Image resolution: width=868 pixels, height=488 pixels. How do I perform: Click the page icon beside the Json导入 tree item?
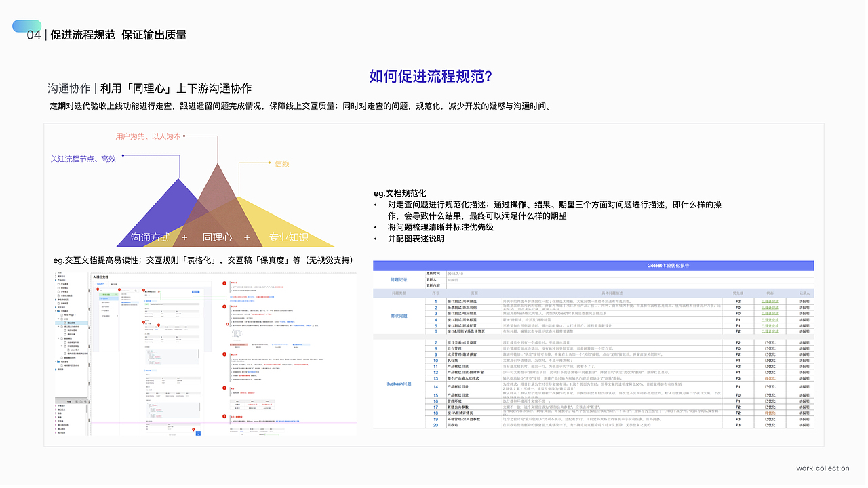(68, 349)
